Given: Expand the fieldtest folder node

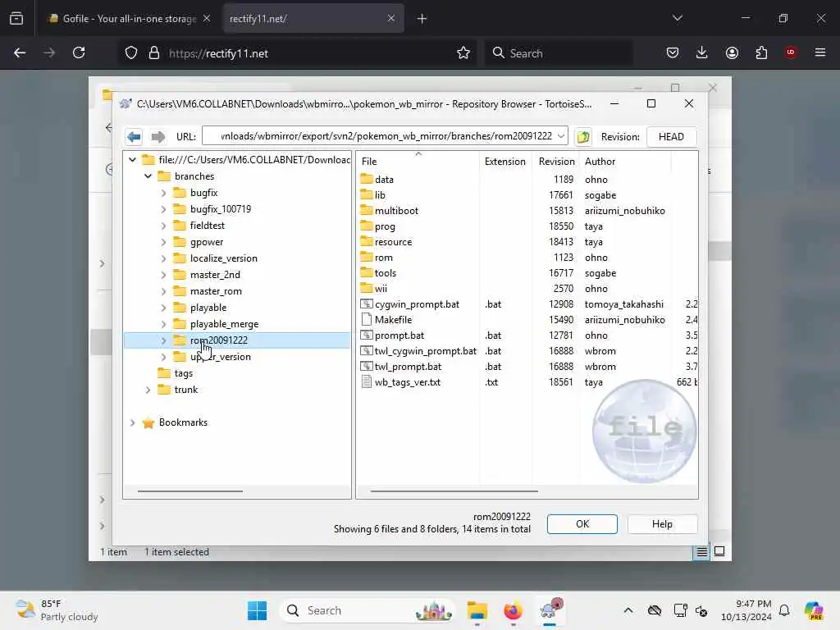Looking at the screenshot, I should click(x=163, y=226).
